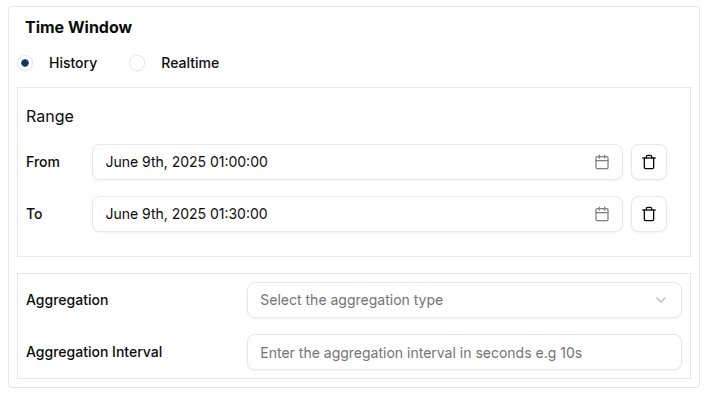Clear From date with trash icon
Viewport: 710px width, 397px height.
649,162
